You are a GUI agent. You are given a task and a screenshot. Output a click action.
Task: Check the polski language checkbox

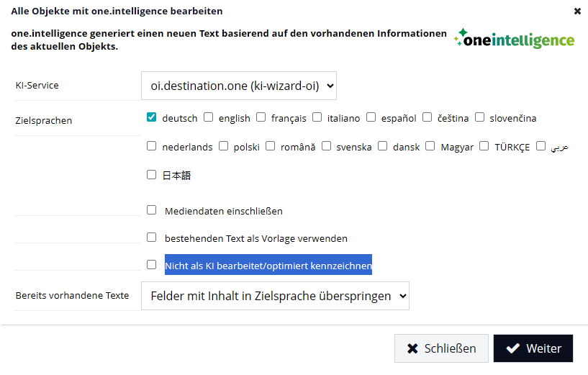[224, 146]
